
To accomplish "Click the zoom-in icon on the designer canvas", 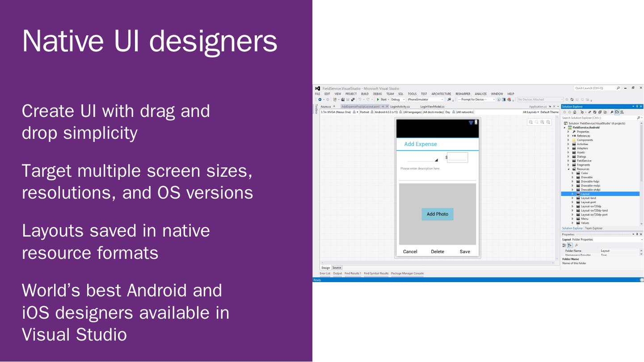I will click(x=542, y=122).
